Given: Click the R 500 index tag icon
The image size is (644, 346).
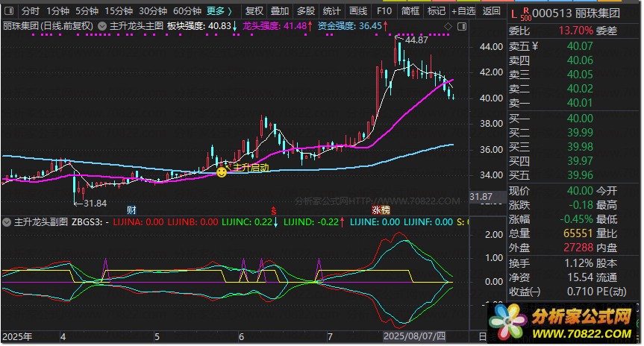Looking at the screenshot, I should click(x=525, y=15).
